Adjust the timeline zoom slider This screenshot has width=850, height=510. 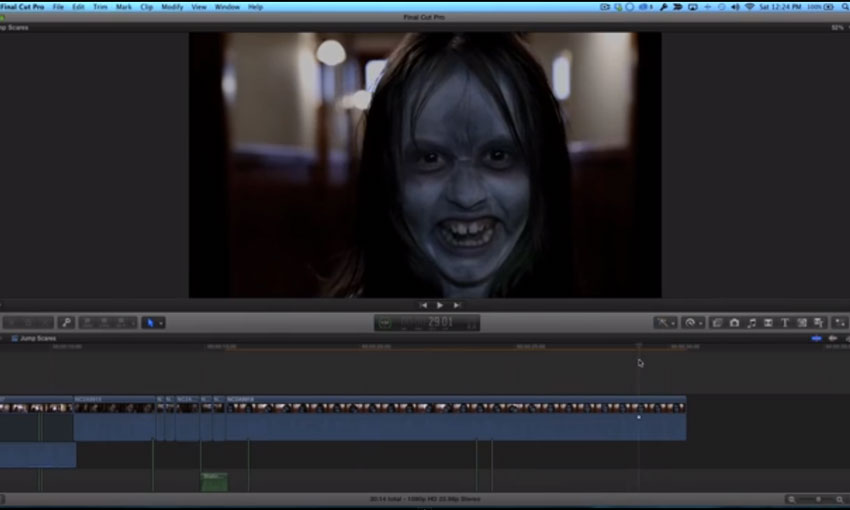[817, 499]
